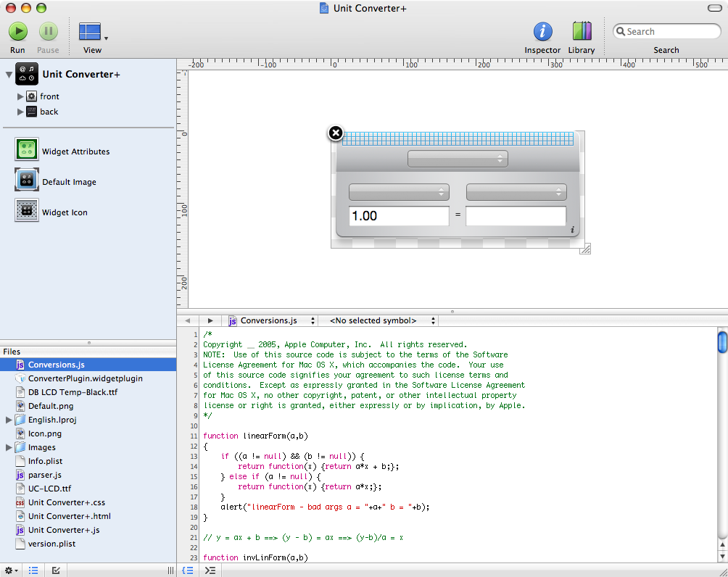Click the widget's close X button on canvas

tap(335, 133)
